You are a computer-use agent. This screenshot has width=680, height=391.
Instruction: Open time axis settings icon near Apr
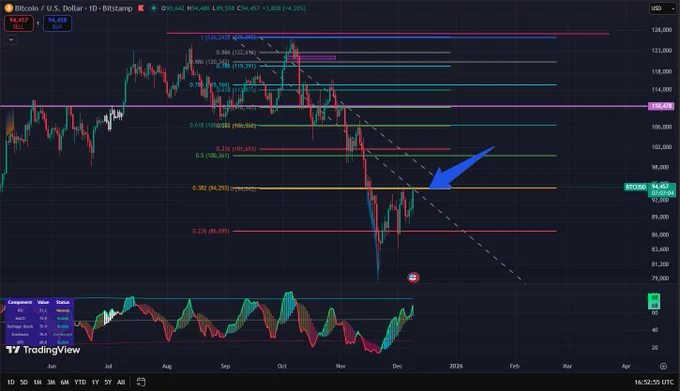(663, 366)
